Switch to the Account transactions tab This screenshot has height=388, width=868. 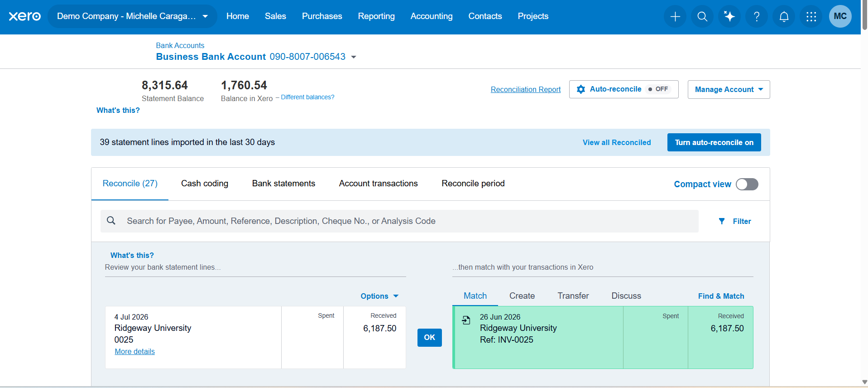tap(379, 184)
